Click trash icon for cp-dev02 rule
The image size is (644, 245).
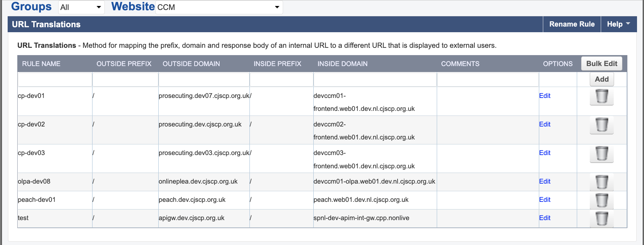coord(601,125)
